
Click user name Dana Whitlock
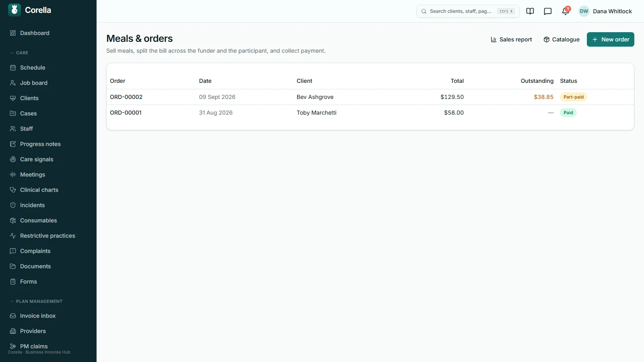point(612,11)
